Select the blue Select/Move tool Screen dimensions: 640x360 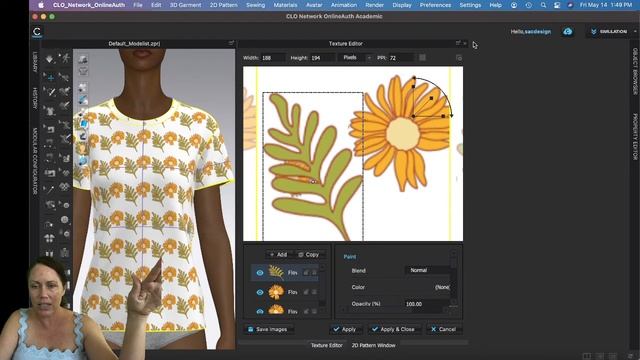[50, 77]
